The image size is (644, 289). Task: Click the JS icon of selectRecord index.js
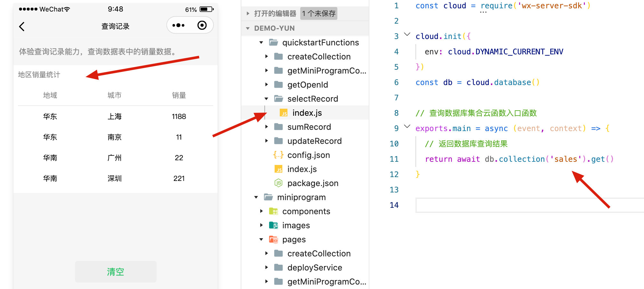(284, 113)
